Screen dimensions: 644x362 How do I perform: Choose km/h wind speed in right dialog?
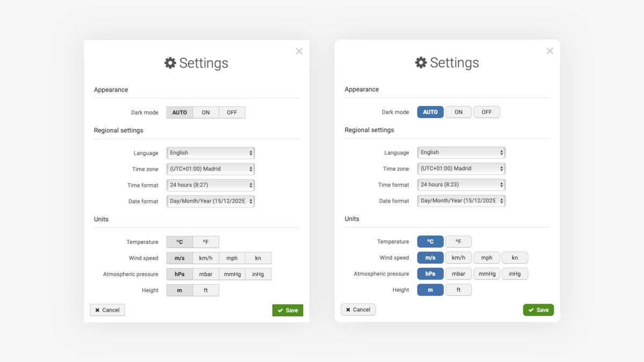(x=458, y=257)
